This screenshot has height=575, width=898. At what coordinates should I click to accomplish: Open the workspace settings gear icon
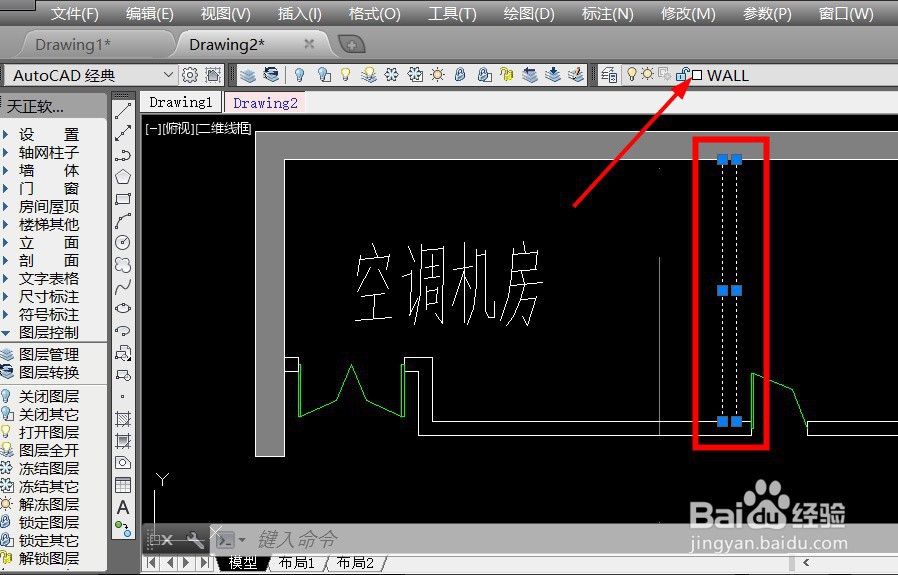(190, 75)
